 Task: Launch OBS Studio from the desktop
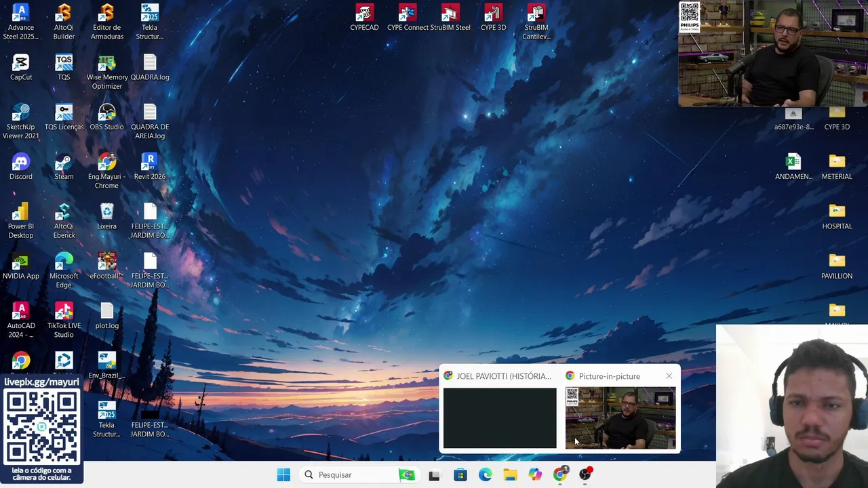point(106,117)
